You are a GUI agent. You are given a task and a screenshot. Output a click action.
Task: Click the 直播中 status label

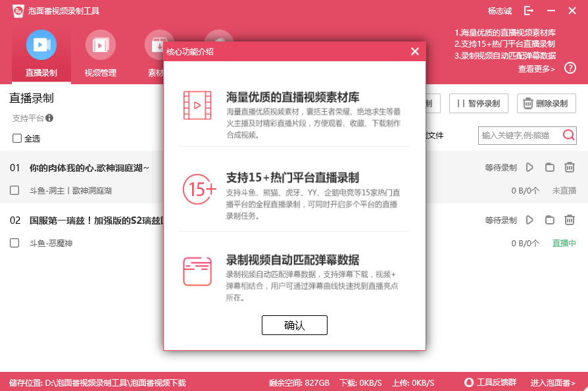pos(564,243)
